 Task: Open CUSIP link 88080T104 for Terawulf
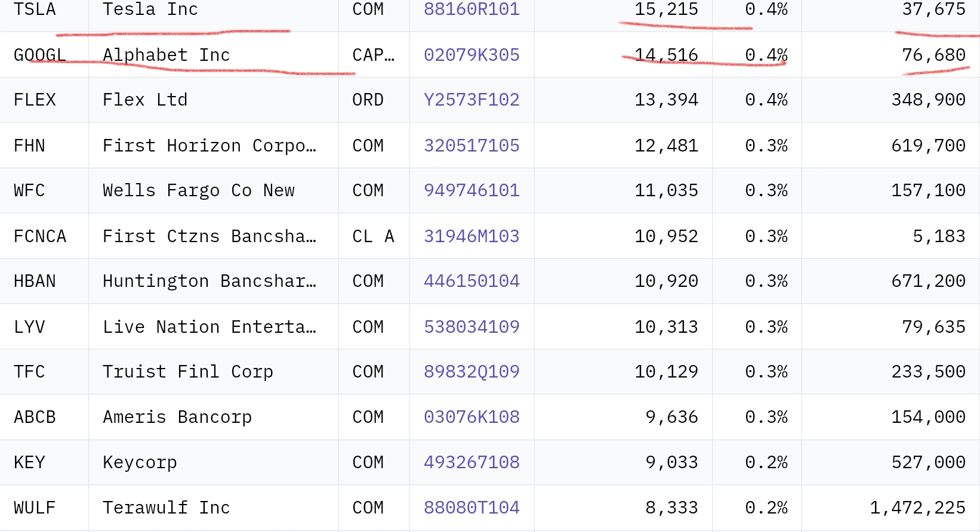click(471, 508)
